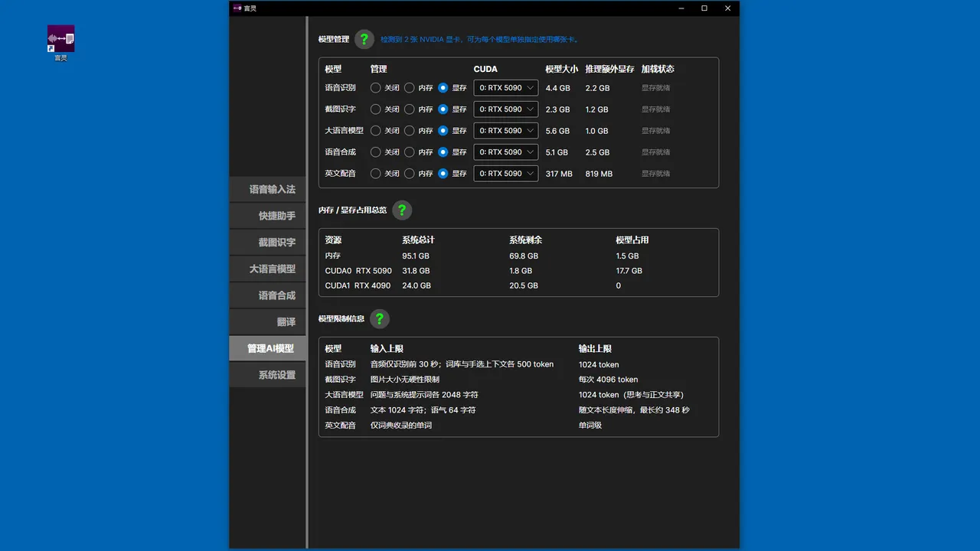
Task: Click the help icon beside 内存 / 显存占用总览
Action: coord(402,210)
